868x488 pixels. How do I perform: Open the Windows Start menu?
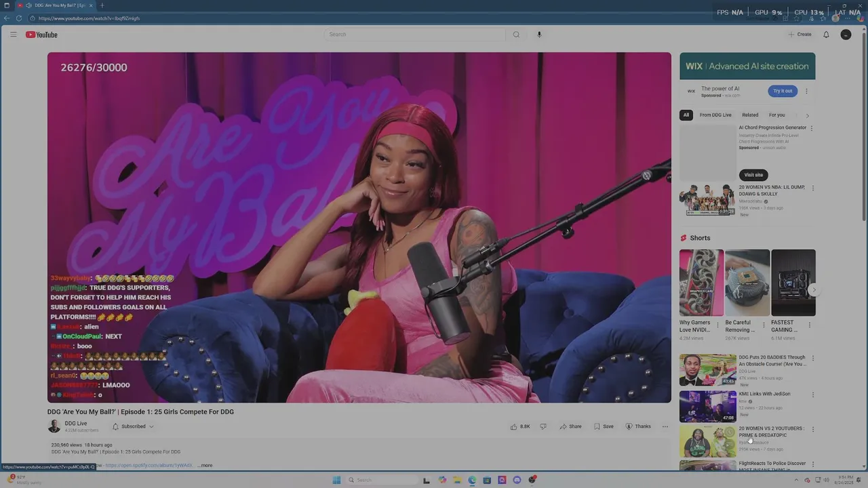336,480
